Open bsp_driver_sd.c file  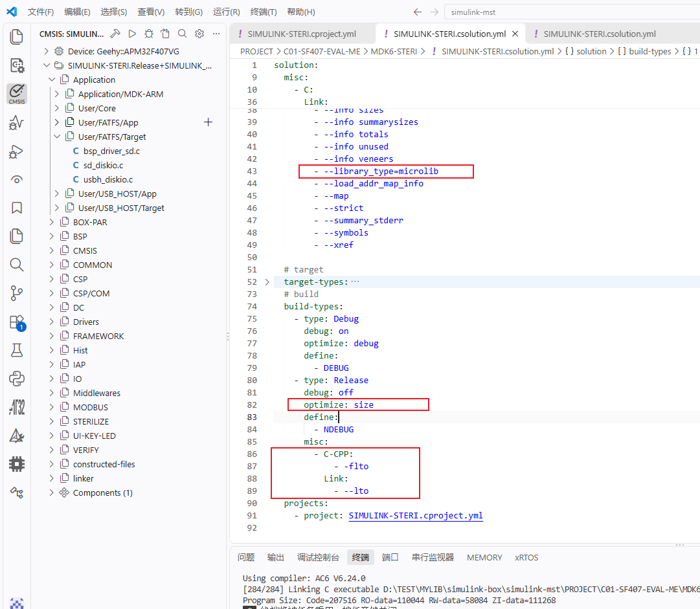tap(111, 151)
